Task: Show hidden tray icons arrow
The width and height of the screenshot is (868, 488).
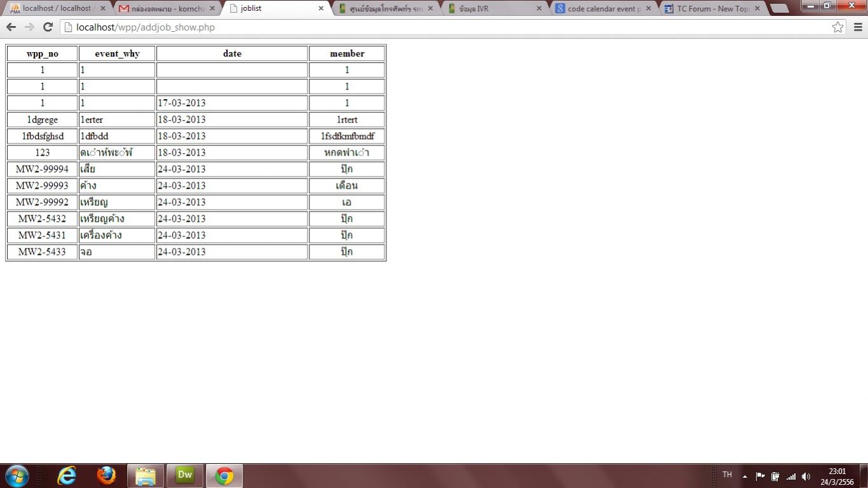Action: (745, 477)
